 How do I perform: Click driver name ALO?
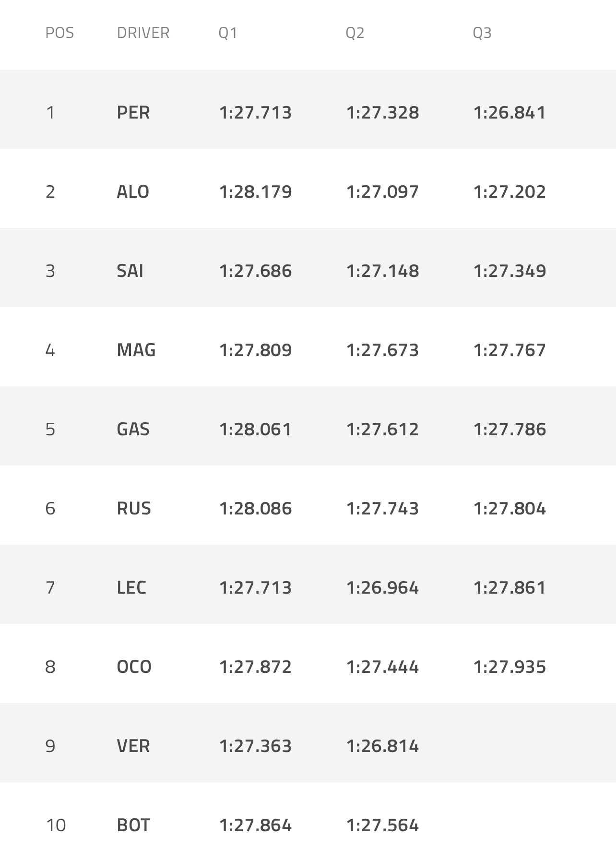pyautogui.click(x=133, y=192)
